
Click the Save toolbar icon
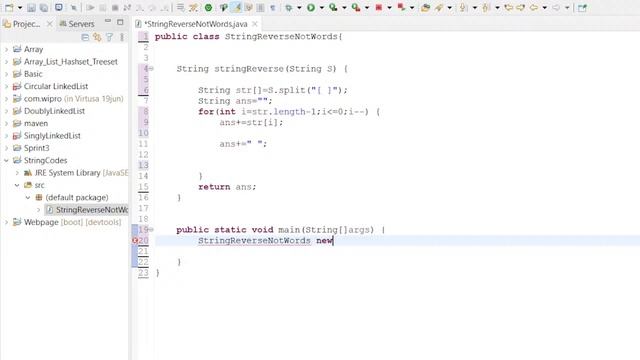[31, 8]
